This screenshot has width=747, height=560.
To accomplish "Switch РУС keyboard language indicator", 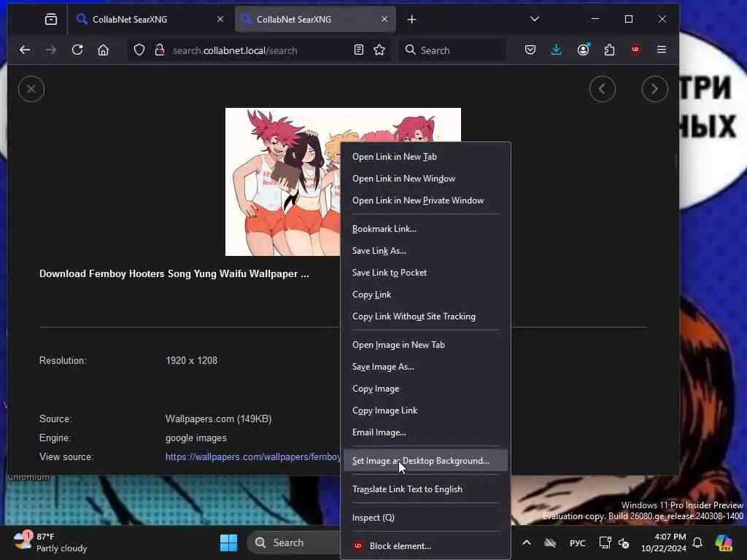I will 578,542.
